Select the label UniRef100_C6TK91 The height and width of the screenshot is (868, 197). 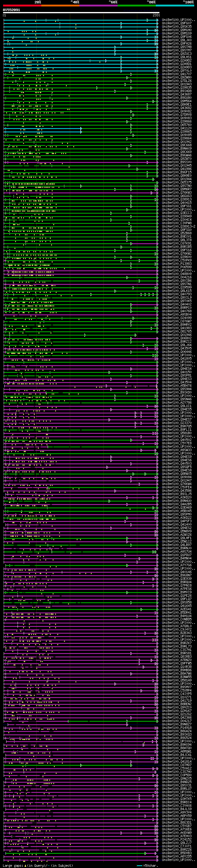(x=177, y=243)
